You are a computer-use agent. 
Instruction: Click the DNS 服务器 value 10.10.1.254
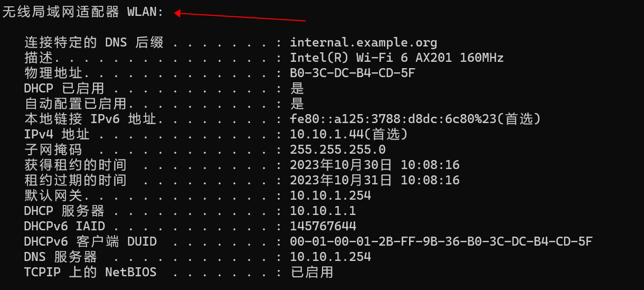(x=330, y=257)
